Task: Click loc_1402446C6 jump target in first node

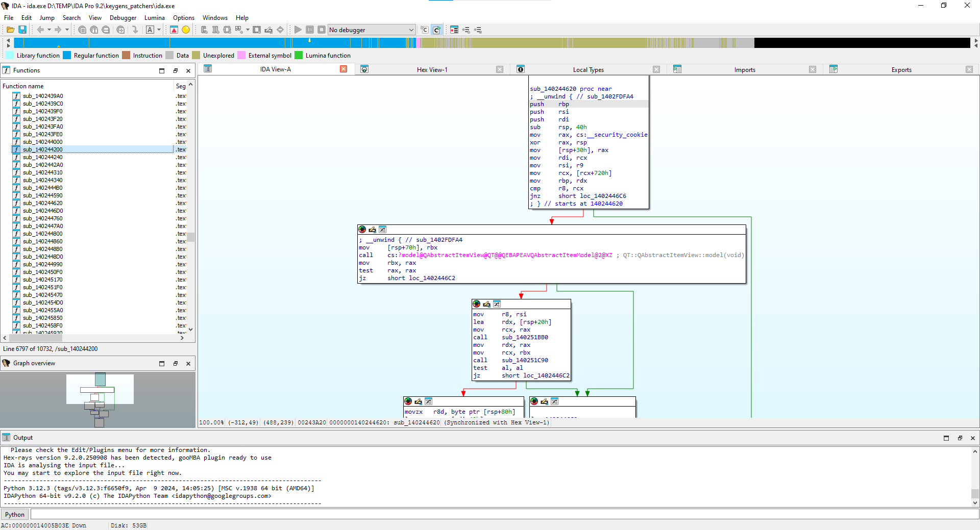Action: coord(603,196)
